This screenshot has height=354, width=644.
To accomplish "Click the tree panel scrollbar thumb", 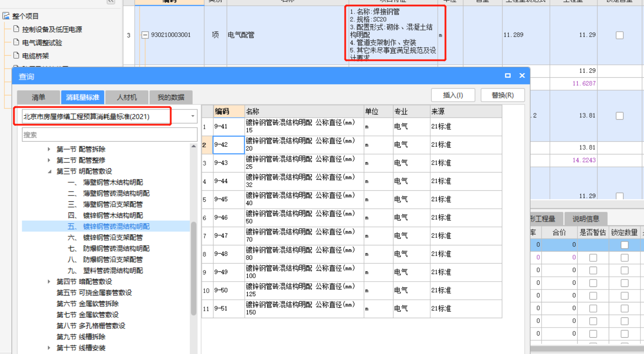I will click(x=193, y=268).
